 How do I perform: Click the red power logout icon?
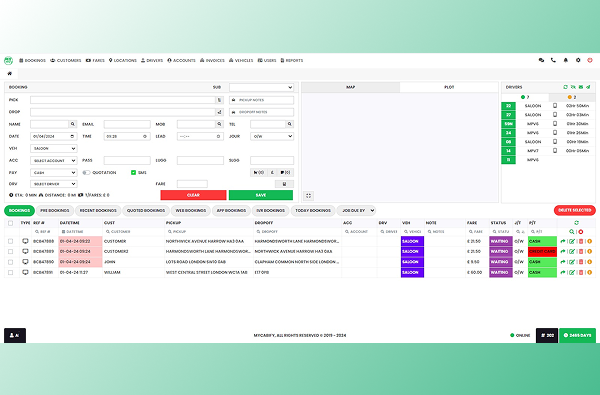coord(590,60)
